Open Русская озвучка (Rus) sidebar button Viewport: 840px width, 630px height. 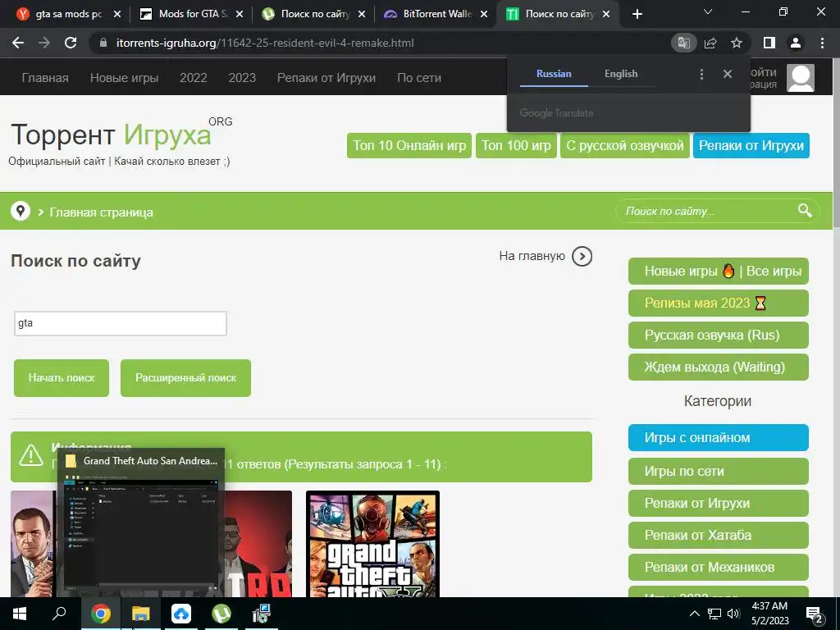click(x=719, y=335)
